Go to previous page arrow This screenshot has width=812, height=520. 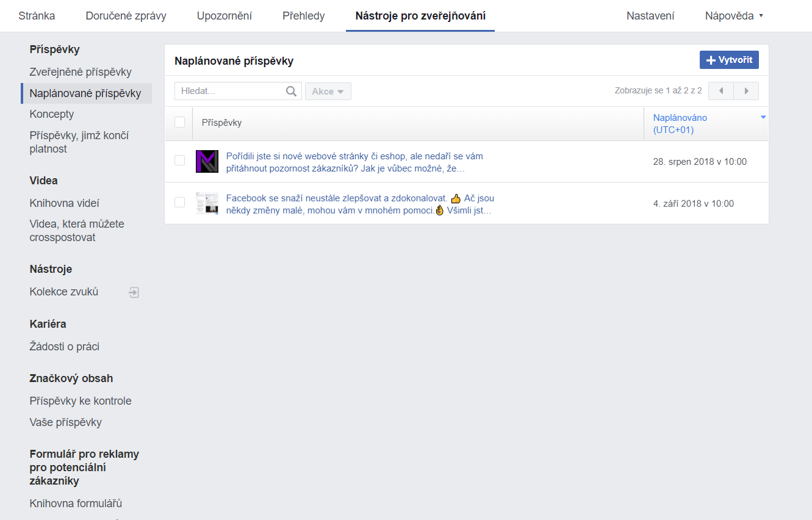pos(720,91)
